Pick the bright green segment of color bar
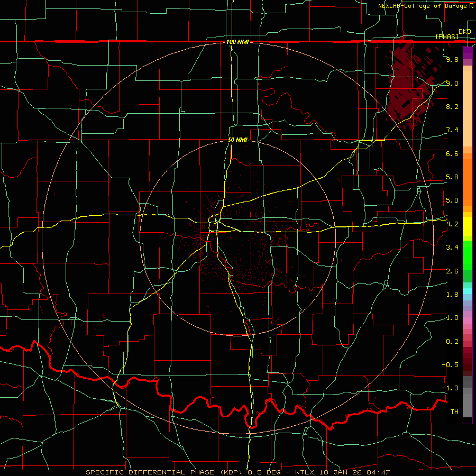Viewport: 476px width, 476px height. pos(467,255)
